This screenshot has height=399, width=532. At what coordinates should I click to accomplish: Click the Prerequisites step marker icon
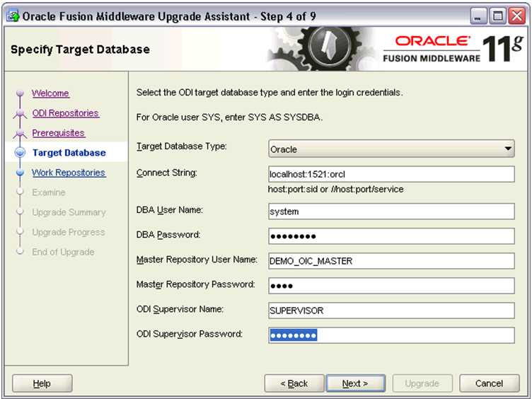pyautogui.click(x=20, y=133)
